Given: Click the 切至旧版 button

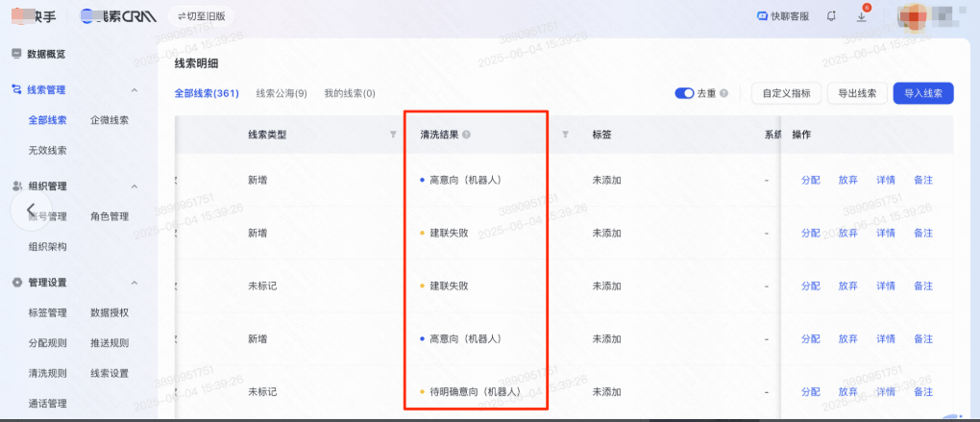Looking at the screenshot, I should pos(201,16).
